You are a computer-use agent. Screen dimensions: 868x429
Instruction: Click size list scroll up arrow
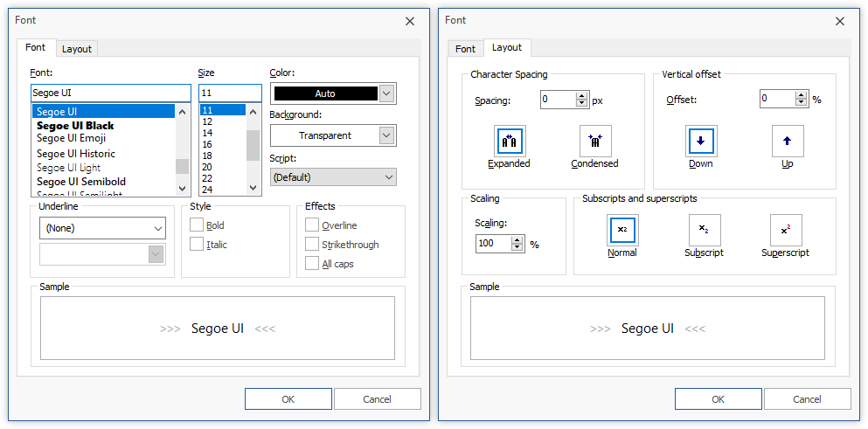point(253,111)
